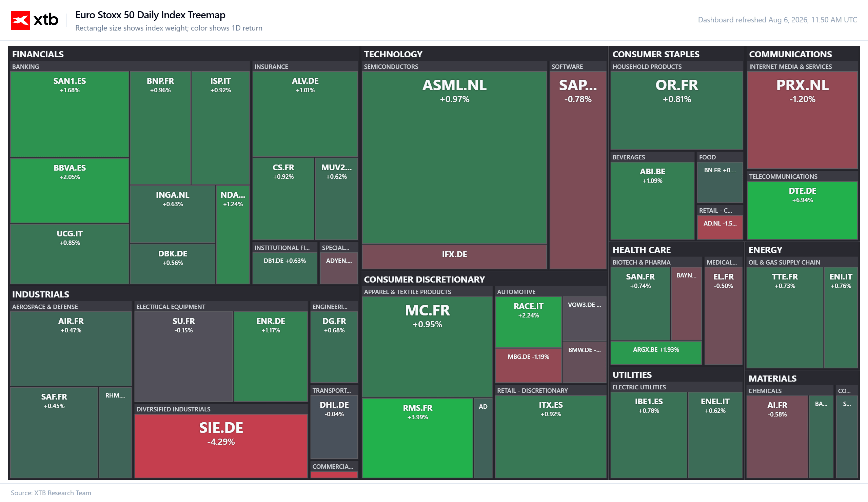
Task: Select the ARGX.BE biotech tile
Action: (x=656, y=353)
